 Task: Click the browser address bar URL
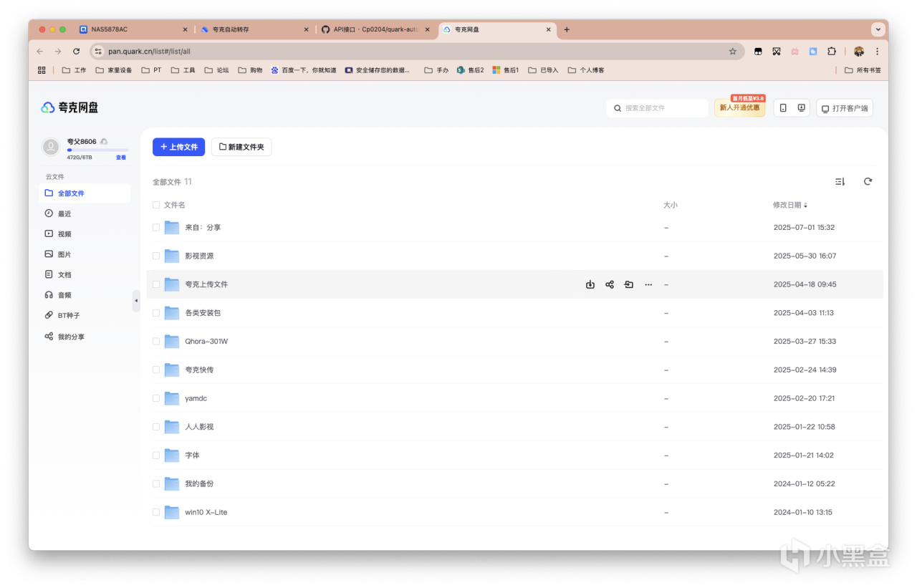point(150,52)
